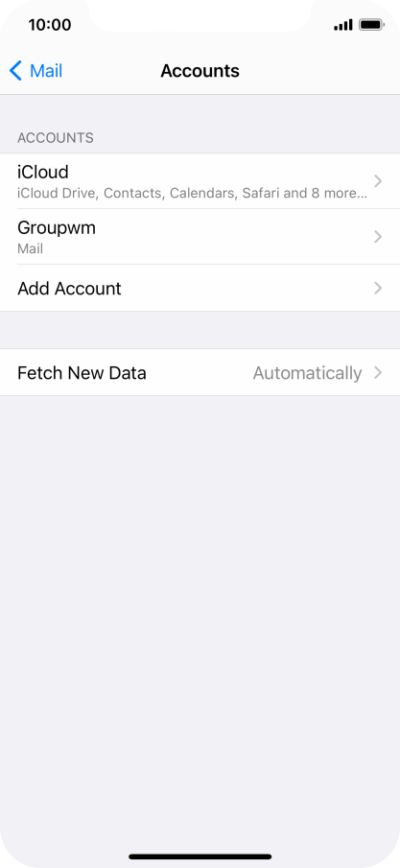Image resolution: width=400 pixels, height=868 pixels.
Task: Tap the chevron next to iCloud
Action: click(378, 181)
